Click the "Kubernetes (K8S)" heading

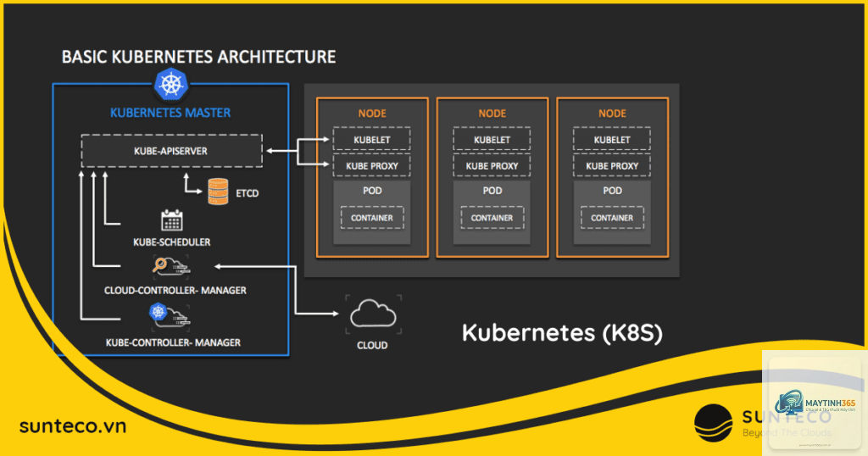563,332
